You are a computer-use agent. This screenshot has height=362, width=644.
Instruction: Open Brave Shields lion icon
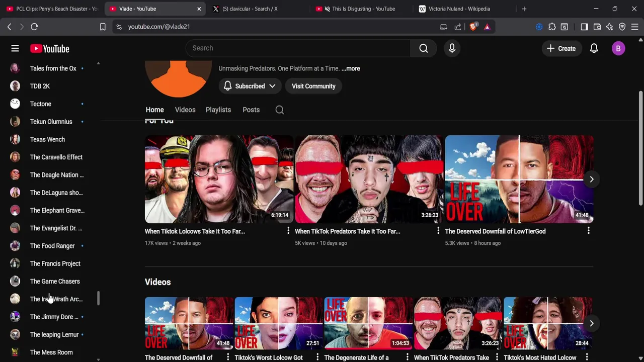pyautogui.click(x=473, y=27)
